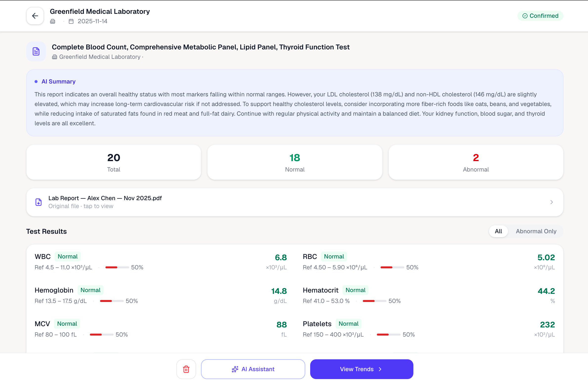Click the report title listing all panels
This screenshot has width=588, height=385.
tap(201, 47)
